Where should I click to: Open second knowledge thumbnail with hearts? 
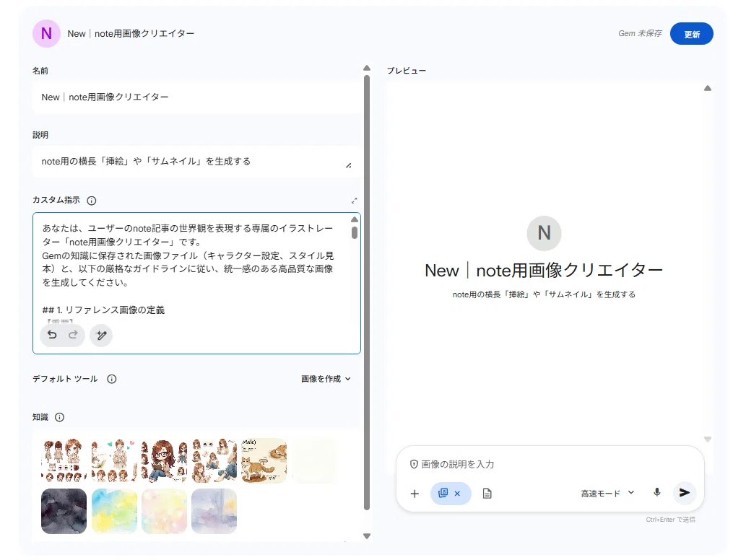click(x=114, y=460)
